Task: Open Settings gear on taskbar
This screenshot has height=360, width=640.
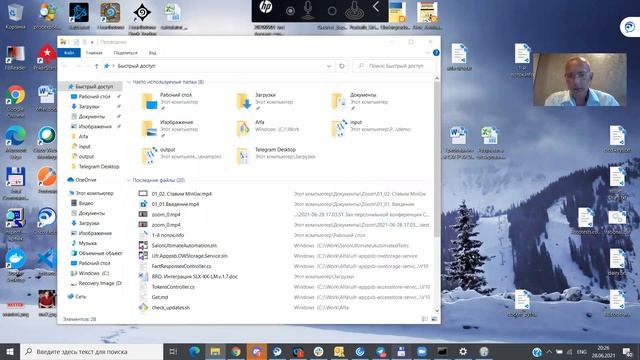Action: [x=463, y=351]
